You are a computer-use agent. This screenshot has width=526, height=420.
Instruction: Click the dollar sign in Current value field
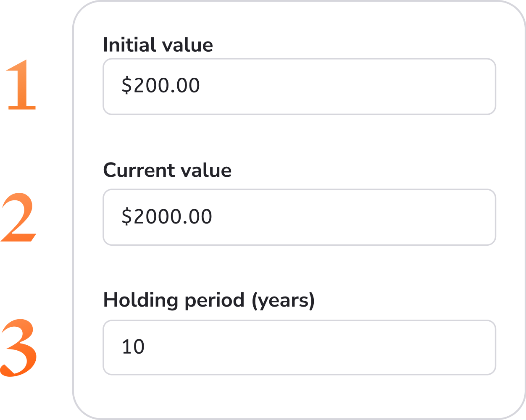coord(126,216)
